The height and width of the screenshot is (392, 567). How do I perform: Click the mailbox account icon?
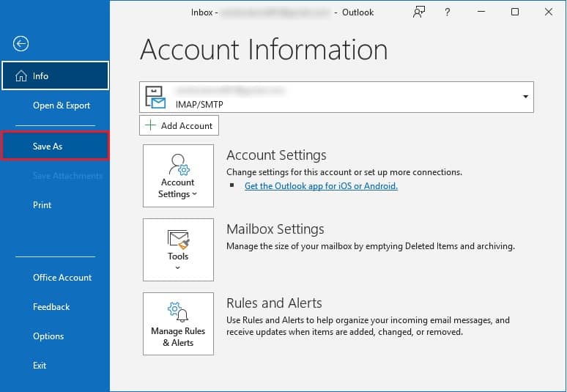click(155, 97)
